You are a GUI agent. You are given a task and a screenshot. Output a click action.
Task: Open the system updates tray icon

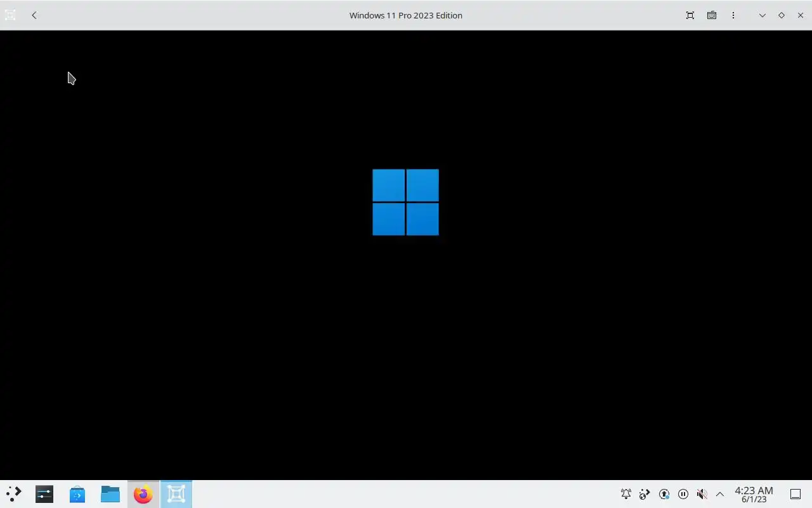[x=664, y=494]
